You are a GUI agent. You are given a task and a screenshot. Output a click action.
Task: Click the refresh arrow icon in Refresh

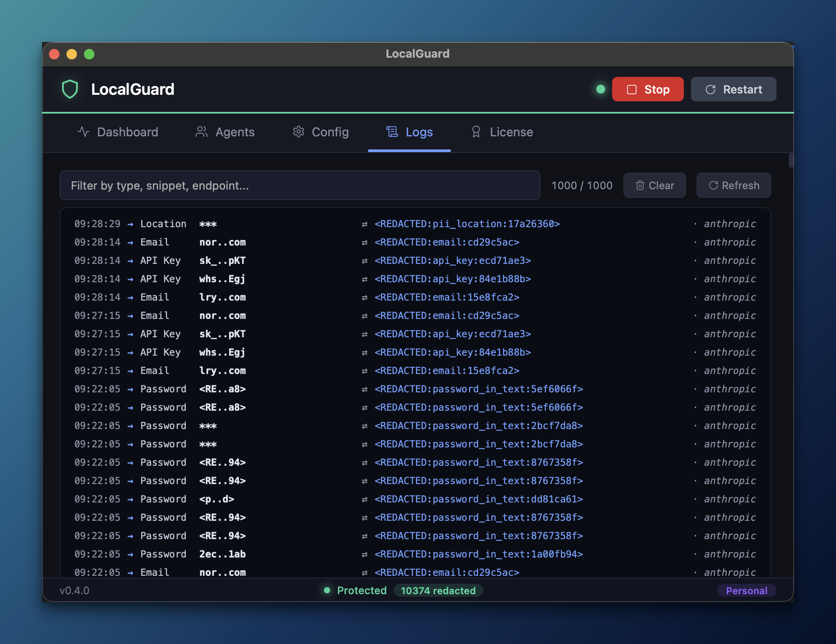[713, 185]
